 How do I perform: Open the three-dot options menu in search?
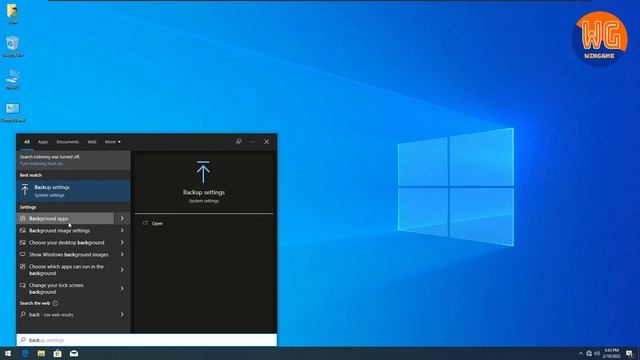pos(253,142)
